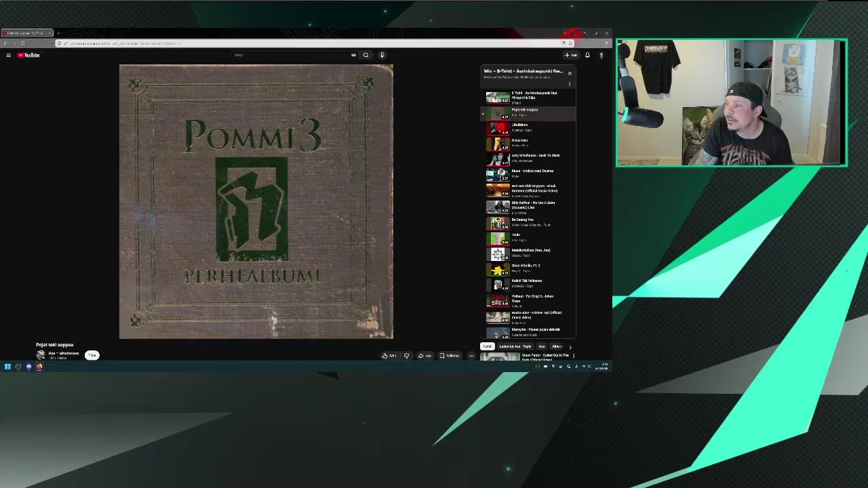Close the YouTube browser tab

point(50,33)
